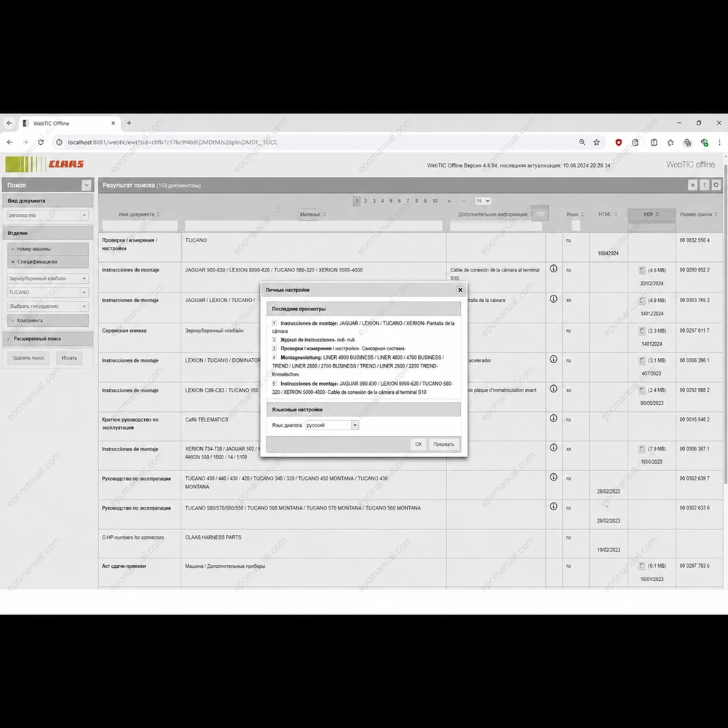The width and height of the screenshot is (728, 728).
Task: Open the 7.9 MB PDF file icon
Action: click(641, 449)
